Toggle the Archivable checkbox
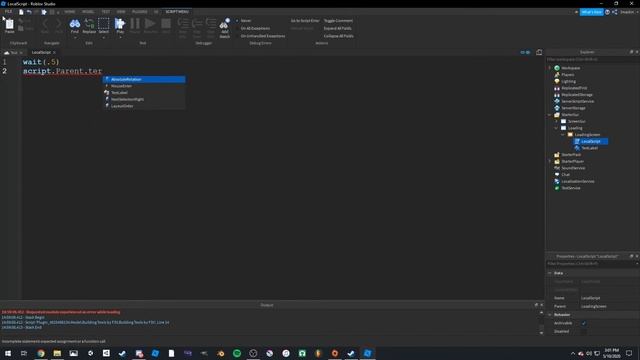The height and width of the screenshot is (360, 640). (583, 323)
